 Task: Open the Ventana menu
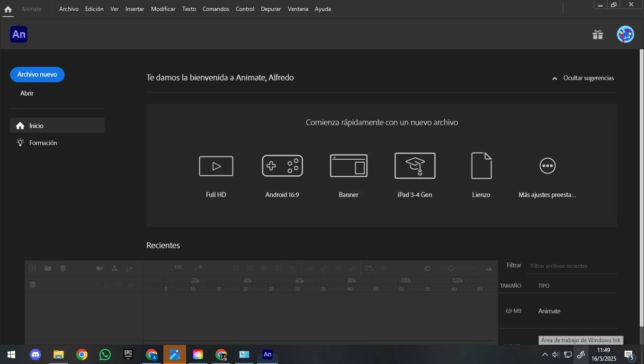point(298,9)
